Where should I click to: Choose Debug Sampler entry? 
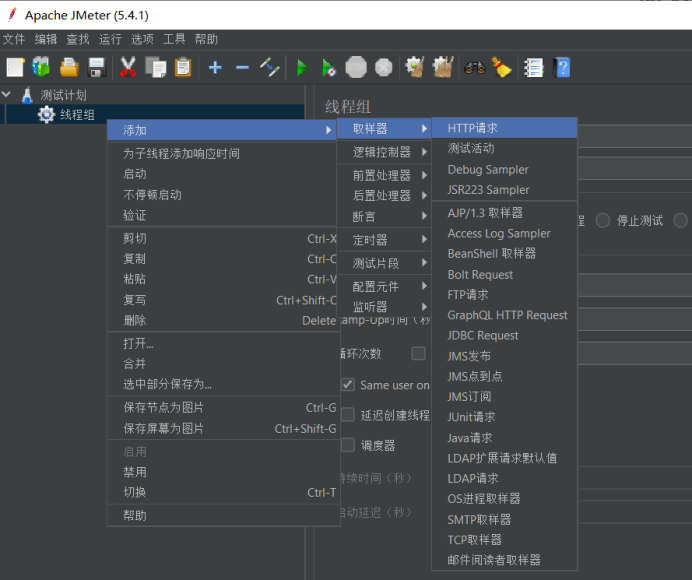point(504,169)
